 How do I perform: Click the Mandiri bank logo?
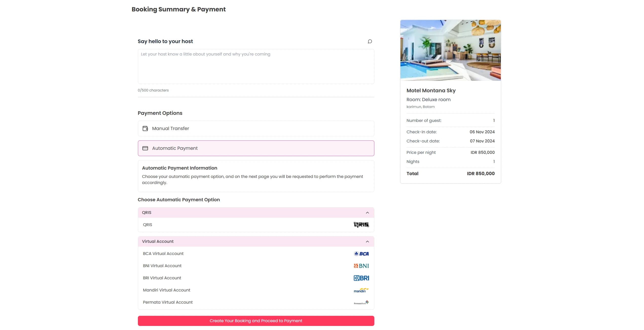[x=361, y=290]
